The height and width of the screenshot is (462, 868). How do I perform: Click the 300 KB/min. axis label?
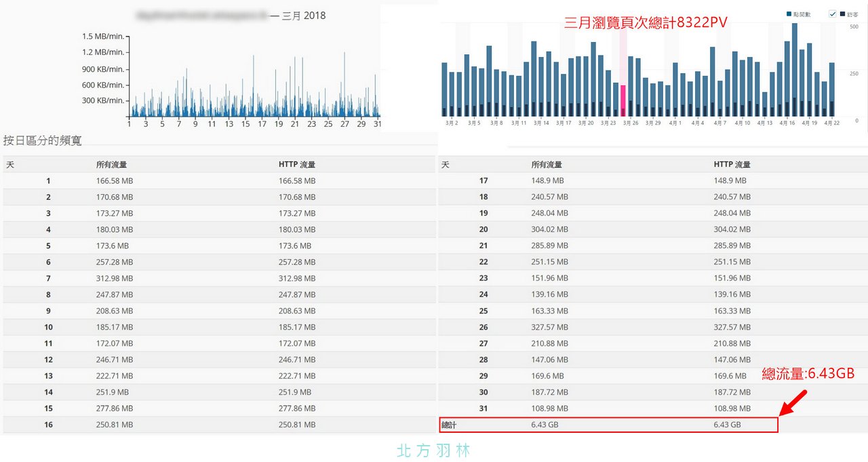click(x=103, y=100)
